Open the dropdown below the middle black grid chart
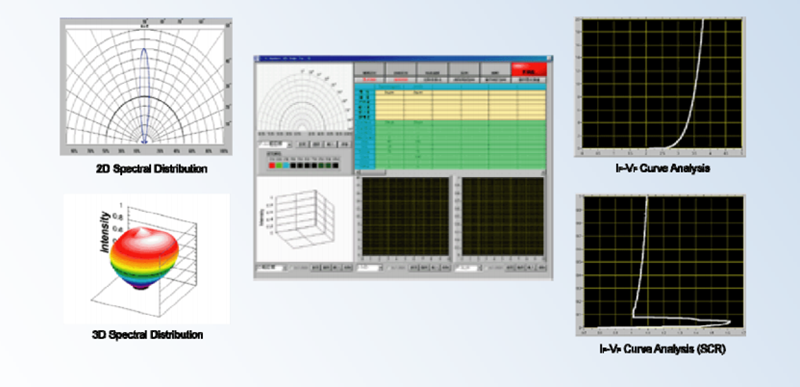 pos(369,268)
